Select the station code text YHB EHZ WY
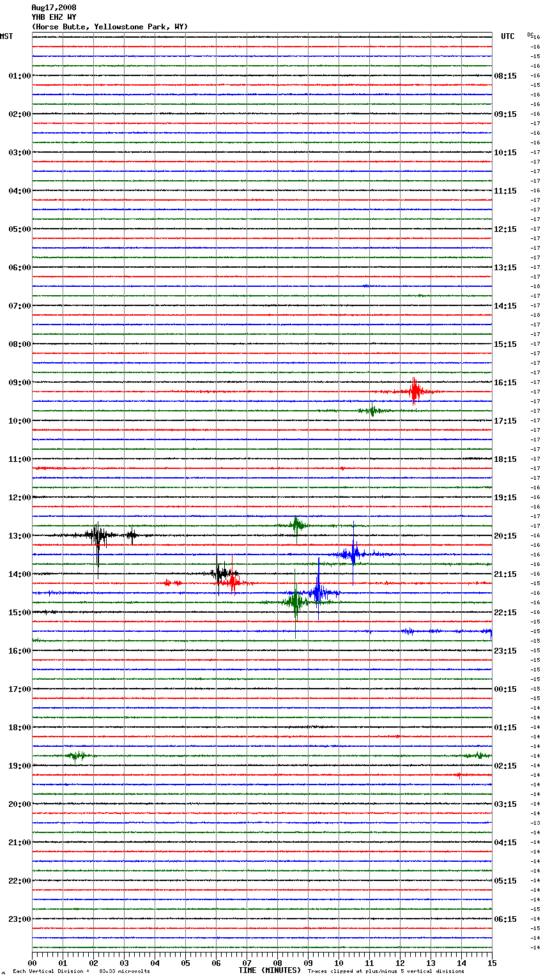 pyautogui.click(x=54, y=17)
